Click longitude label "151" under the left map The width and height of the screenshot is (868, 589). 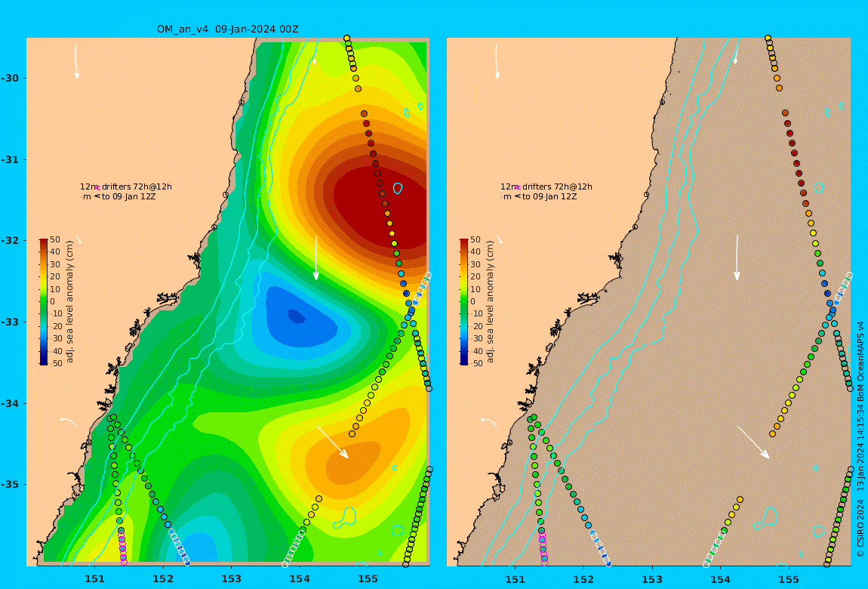click(x=94, y=579)
